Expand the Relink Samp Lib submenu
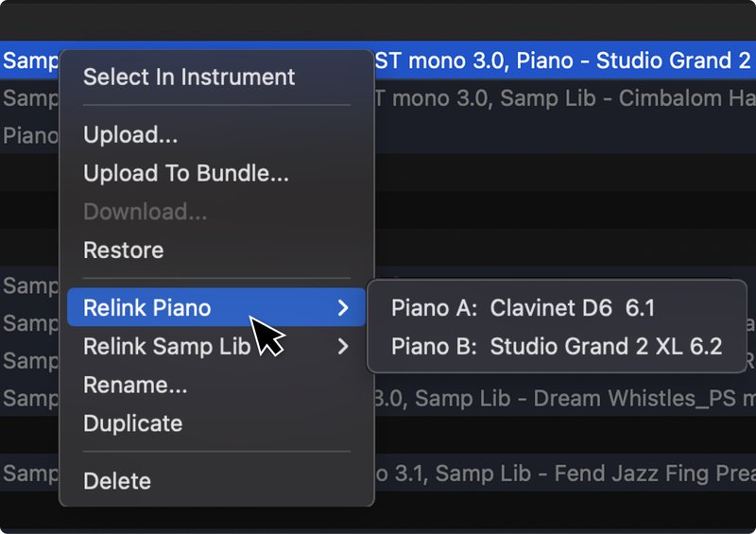This screenshot has height=534, width=756. point(216,346)
